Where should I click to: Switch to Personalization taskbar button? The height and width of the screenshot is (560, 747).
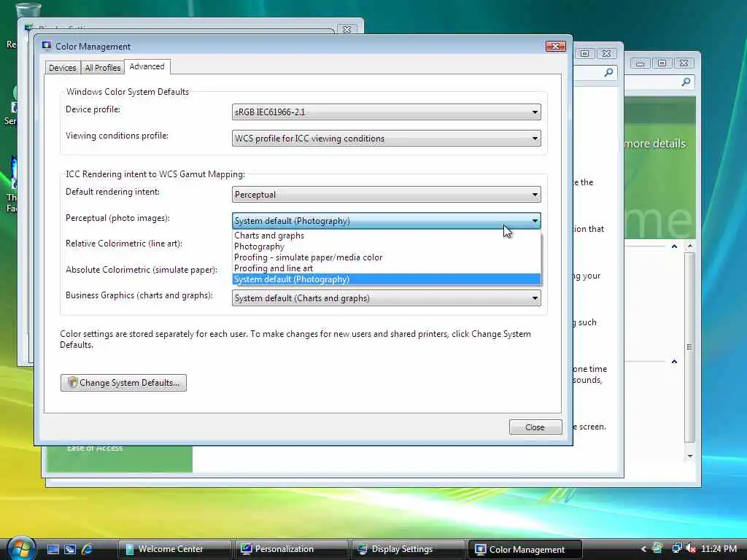click(x=291, y=550)
